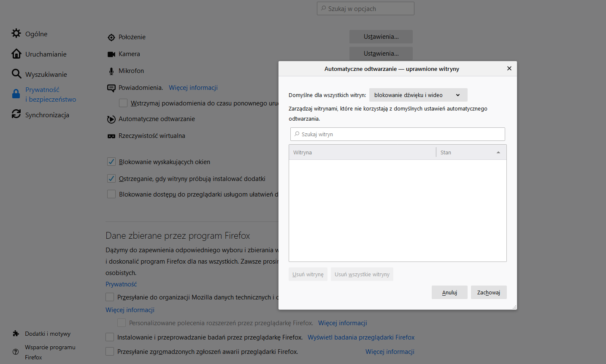
Task: Sort sites by Stan column arrow
Action: pos(498,153)
